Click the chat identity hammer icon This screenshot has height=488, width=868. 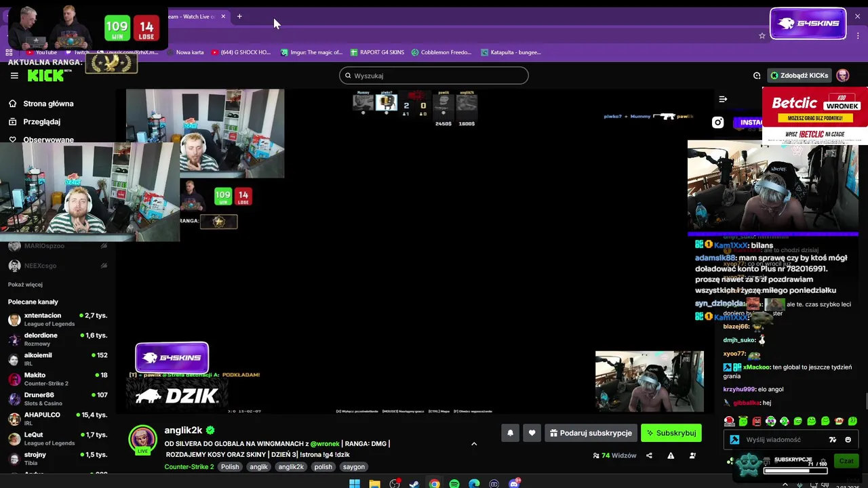734,440
